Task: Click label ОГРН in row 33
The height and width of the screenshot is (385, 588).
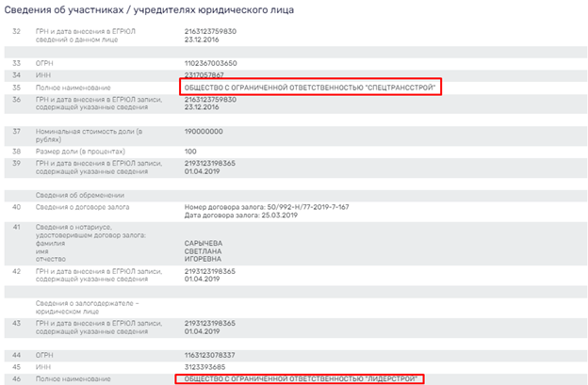Action: tap(44, 63)
